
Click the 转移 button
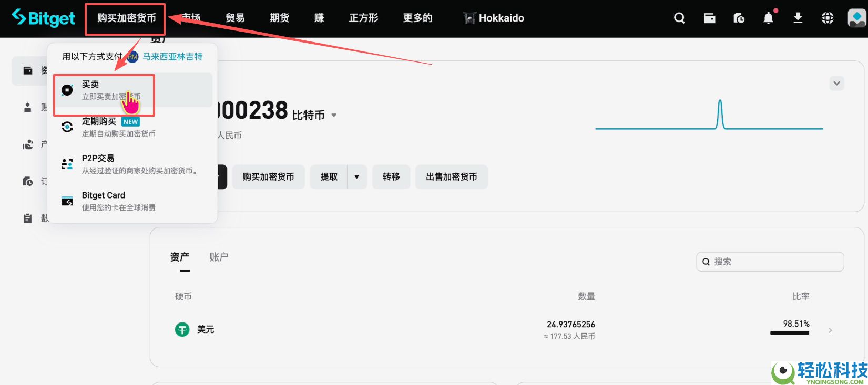point(391,177)
